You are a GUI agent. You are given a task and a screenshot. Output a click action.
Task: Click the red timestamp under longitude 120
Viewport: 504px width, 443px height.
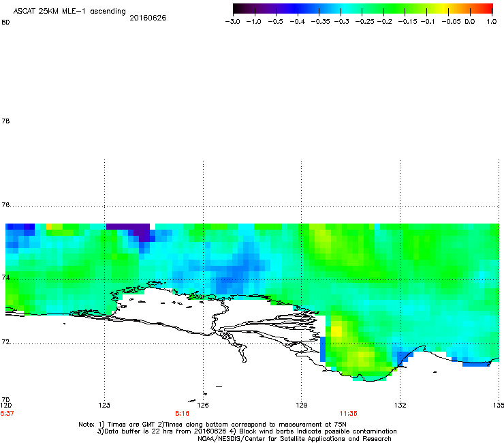(x=7, y=414)
